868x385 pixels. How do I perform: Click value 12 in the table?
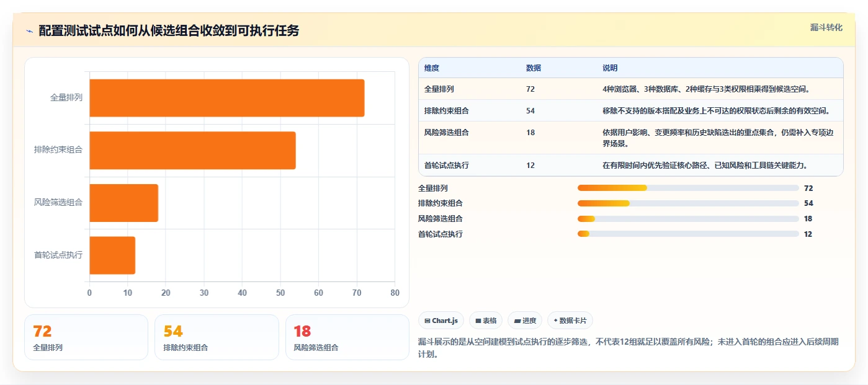tap(530, 166)
